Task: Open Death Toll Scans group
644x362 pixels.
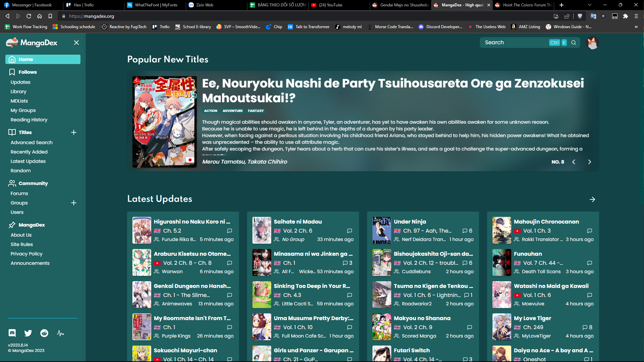Action: point(541,271)
